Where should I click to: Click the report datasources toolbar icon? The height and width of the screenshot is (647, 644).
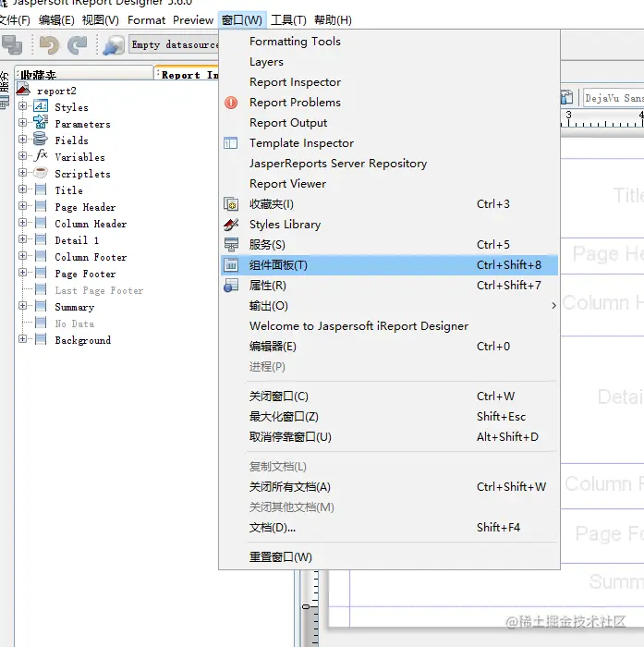[114, 45]
